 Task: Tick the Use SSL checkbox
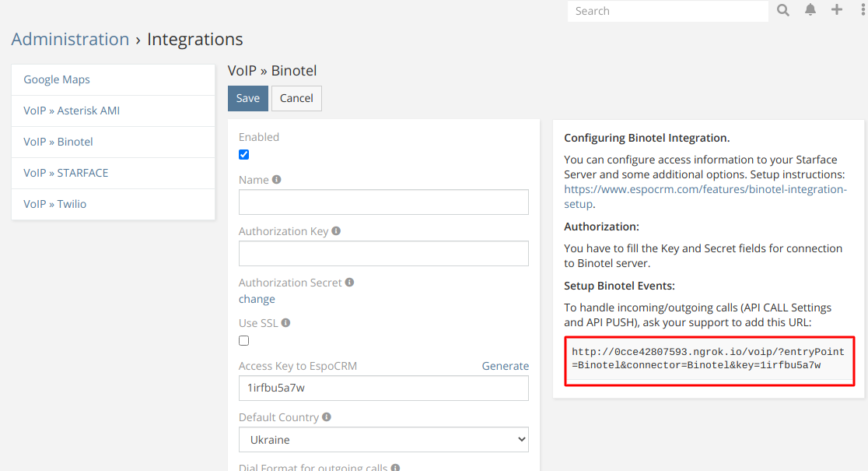pyautogui.click(x=243, y=341)
